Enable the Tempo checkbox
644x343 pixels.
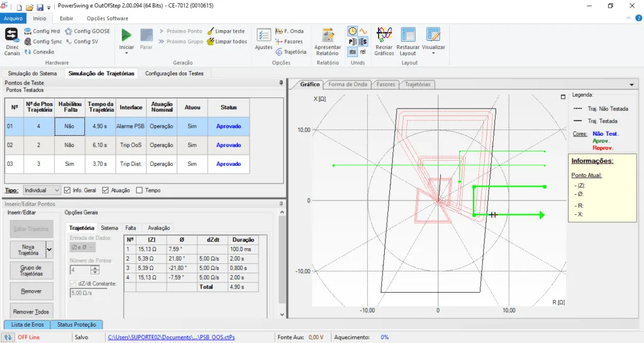pyautogui.click(x=139, y=190)
